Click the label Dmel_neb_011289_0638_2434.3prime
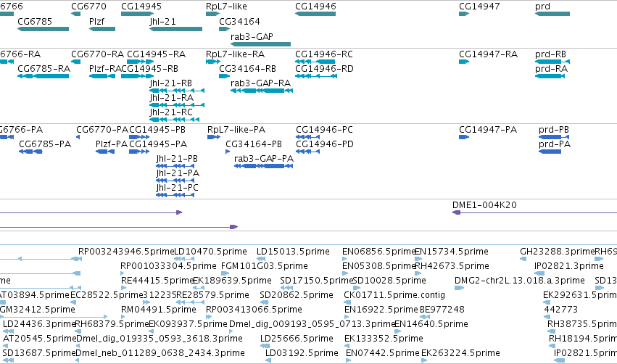 [160, 353]
